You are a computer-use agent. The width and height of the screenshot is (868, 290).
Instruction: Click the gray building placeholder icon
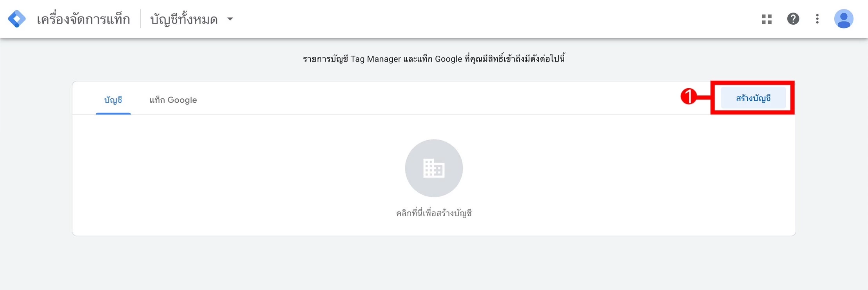pos(434,169)
